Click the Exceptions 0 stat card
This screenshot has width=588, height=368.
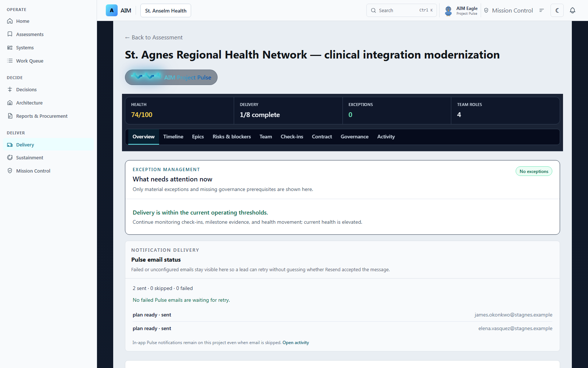(397, 110)
